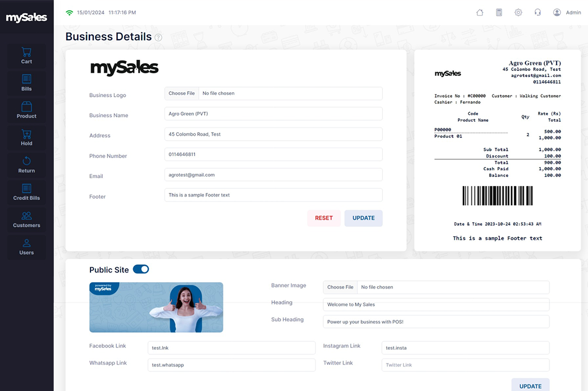
Task: Toggle the Public Site switch
Action: click(141, 269)
